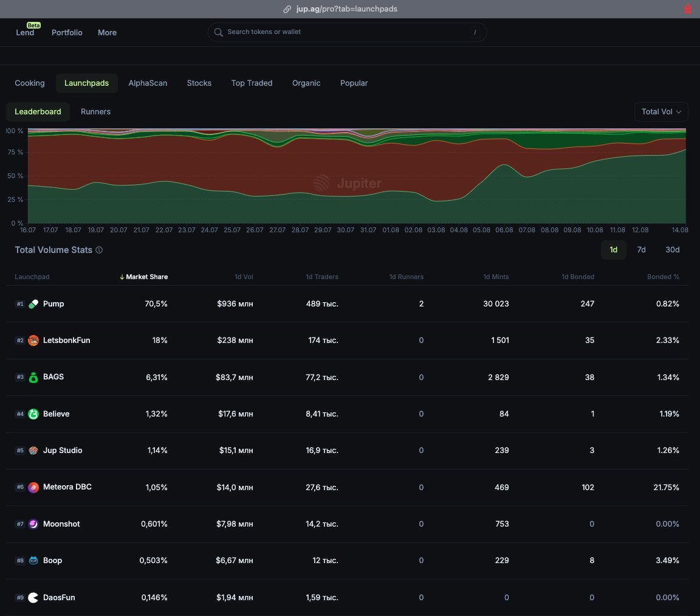The height and width of the screenshot is (616, 700).
Task: Click the Boop blue cat icon
Action: coord(33,561)
